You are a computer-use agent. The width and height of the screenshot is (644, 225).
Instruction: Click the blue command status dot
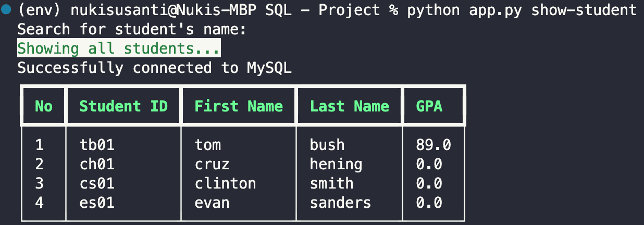(x=7, y=11)
